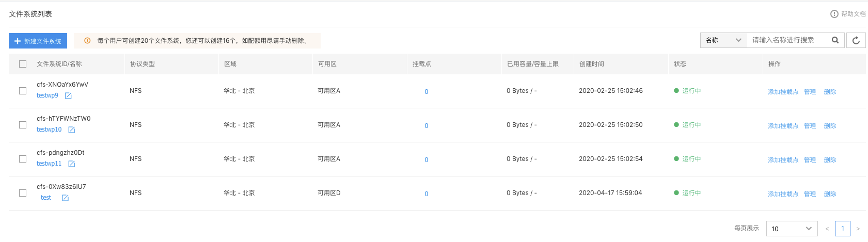Click the edit icon next to testwp10
Screen dimensions: 868x242
coord(72,130)
